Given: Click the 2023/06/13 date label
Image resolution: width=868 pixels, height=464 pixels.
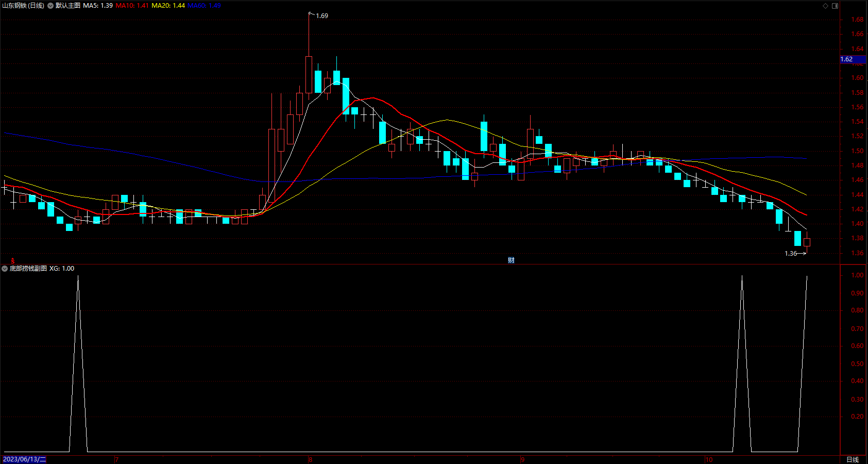Looking at the screenshot, I should point(24,459).
